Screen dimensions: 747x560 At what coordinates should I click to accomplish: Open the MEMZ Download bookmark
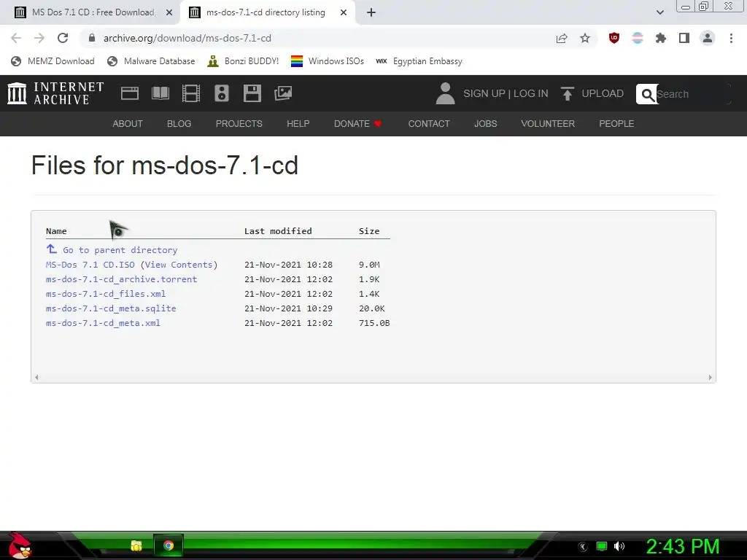coord(53,61)
